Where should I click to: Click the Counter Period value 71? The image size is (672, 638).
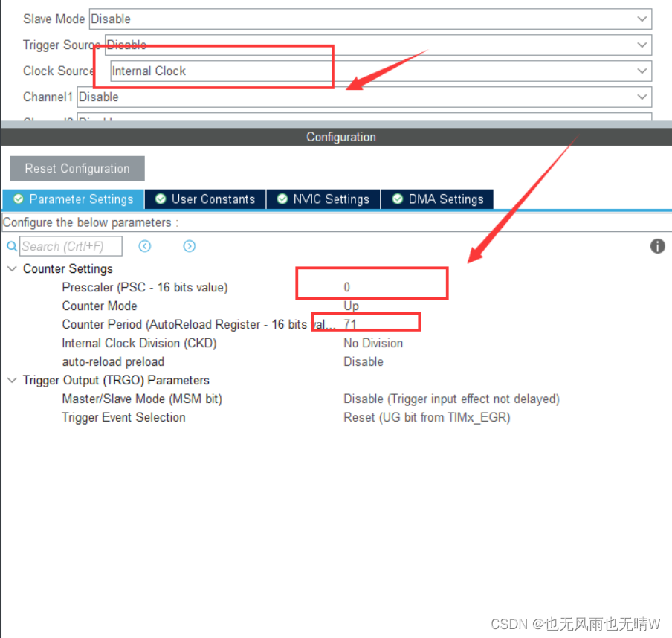349,324
